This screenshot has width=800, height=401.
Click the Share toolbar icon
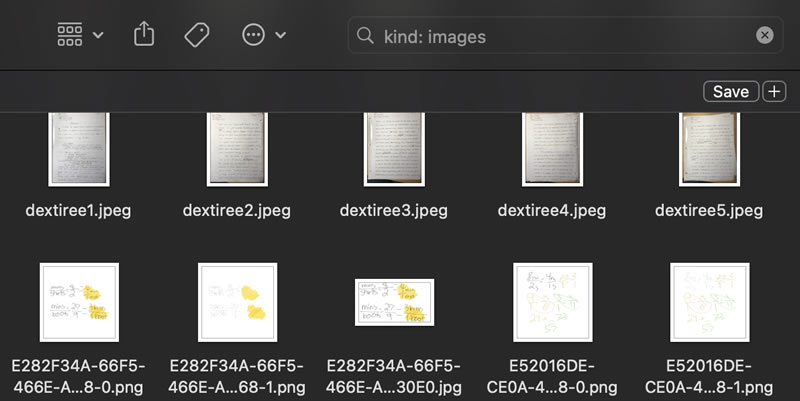point(144,34)
